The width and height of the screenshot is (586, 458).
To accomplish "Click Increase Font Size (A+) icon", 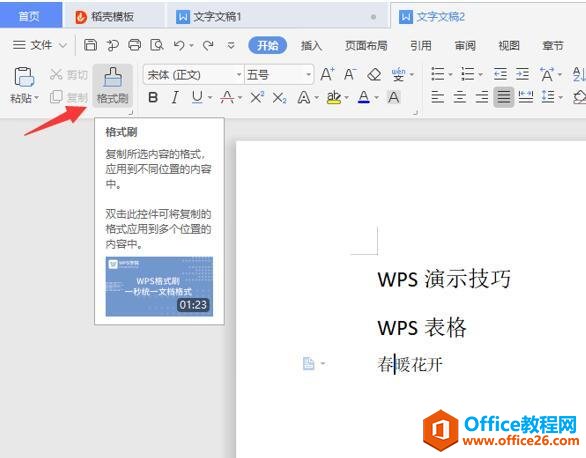I will pos(327,74).
